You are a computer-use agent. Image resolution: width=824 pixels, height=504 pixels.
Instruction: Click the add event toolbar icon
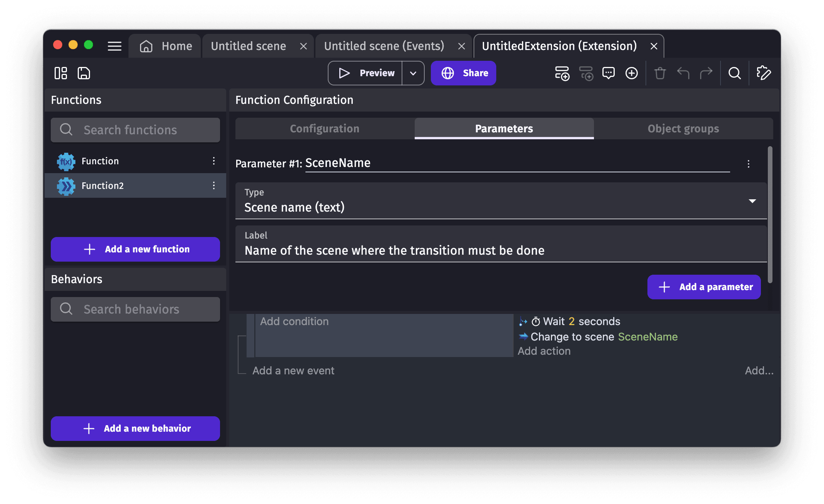[x=562, y=73]
